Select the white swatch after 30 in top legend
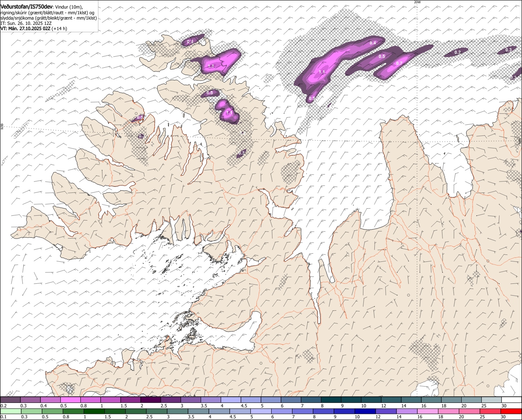Image resolution: width=522 pixels, height=420 pixels. click(512, 400)
